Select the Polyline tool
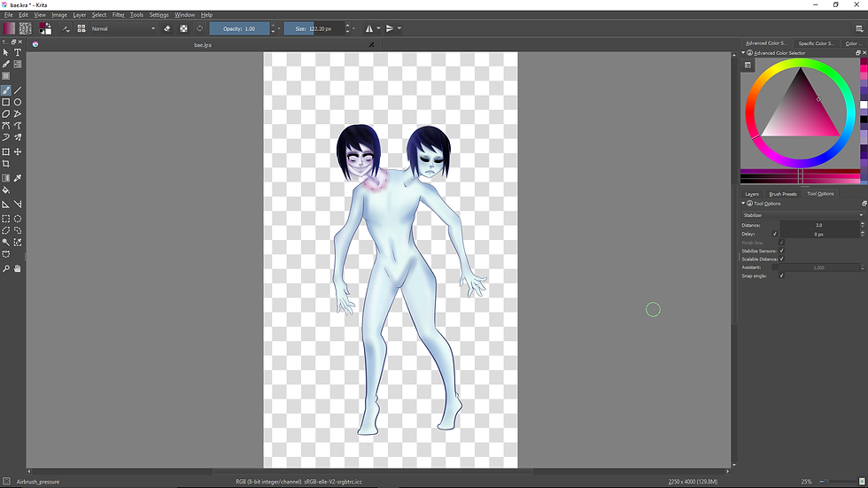The width and height of the screenshot is (868, 488). (x=18, y=113)
